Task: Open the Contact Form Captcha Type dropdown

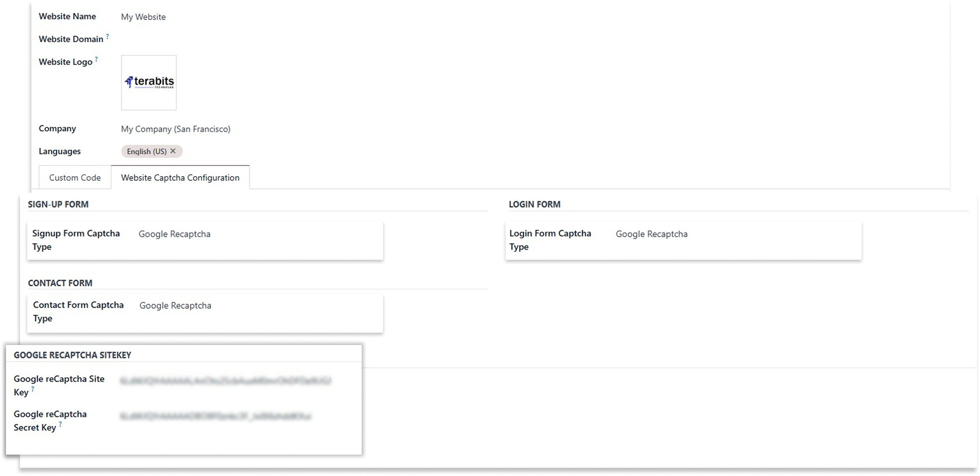Action: click(x=256, y=306)
